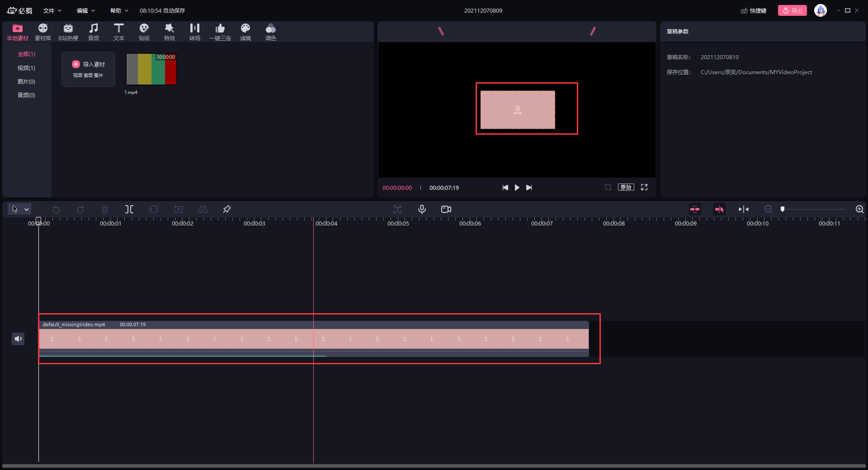Open the 滤镜 filters panel
This screenshot has height=470, width=868.
245,32
